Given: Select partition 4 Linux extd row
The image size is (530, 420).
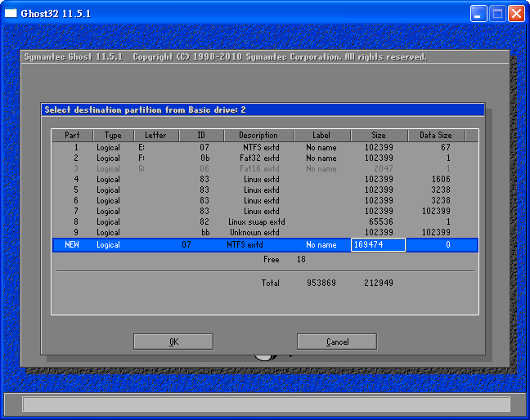Looking at the screenshot, I should [x=265, y=179].
